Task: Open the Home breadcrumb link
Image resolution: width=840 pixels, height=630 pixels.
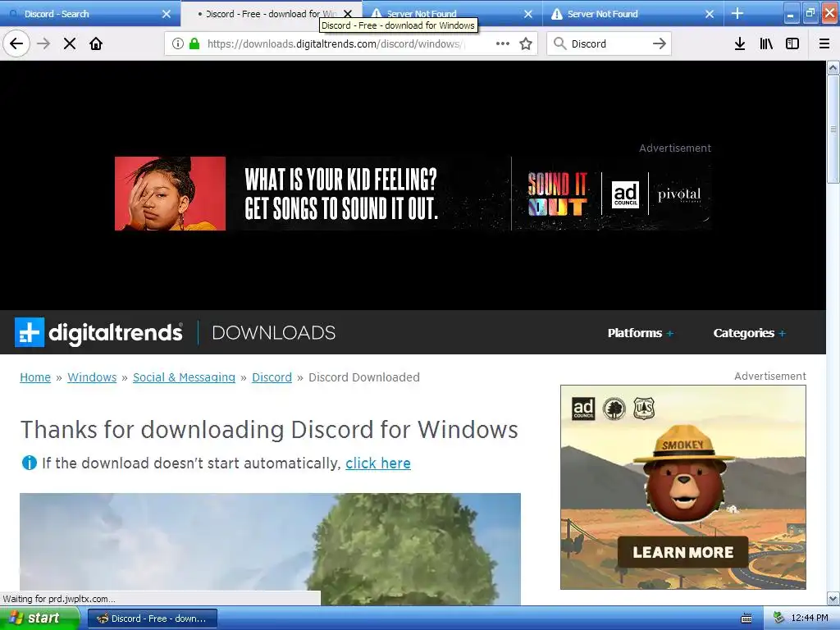Action: click(x=35, y=377)
